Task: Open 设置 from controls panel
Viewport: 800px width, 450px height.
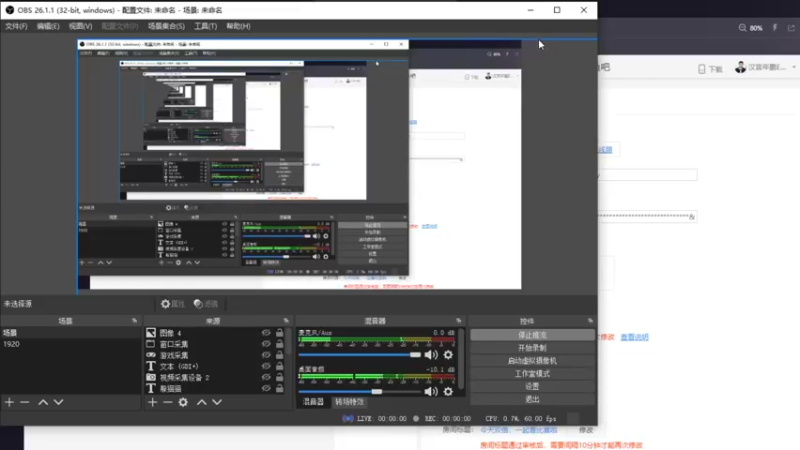Action: [532, 386]
